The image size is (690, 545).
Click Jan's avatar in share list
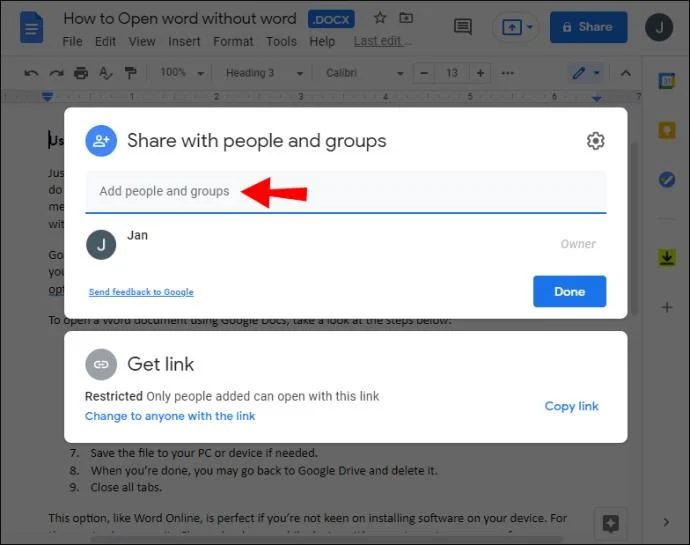[x=101, y=245]
